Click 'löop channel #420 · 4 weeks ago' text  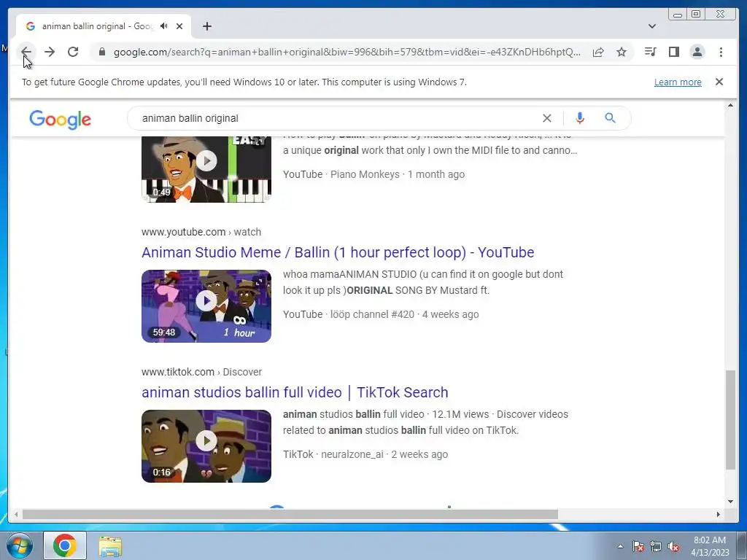pos(404,314)
